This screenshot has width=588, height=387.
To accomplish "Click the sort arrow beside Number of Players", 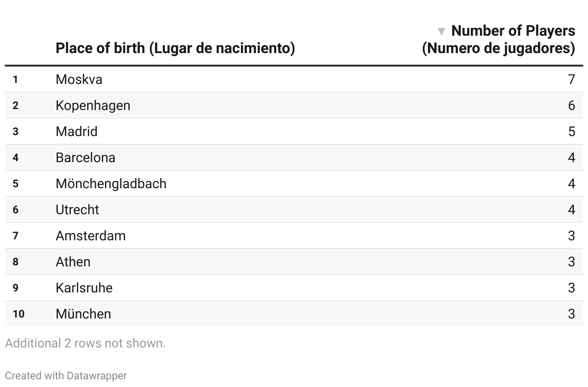I will [441, 32].
